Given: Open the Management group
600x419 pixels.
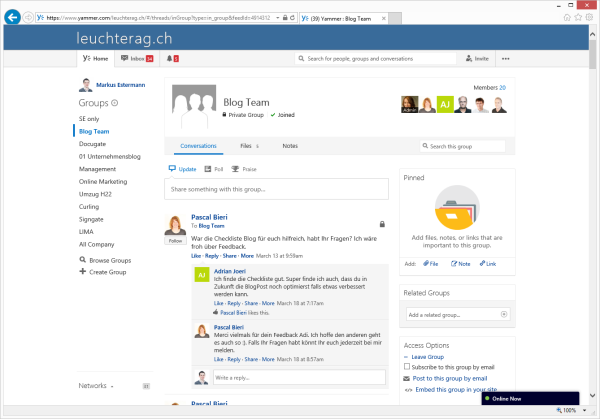Looking at the screenshot, I should (x=97, y=169).
